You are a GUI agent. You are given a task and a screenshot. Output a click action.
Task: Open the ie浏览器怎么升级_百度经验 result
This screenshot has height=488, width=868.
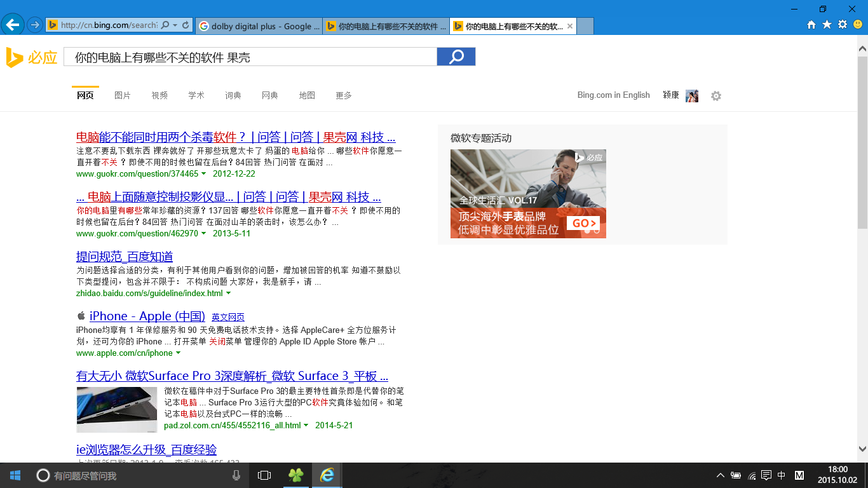[147, 450]
